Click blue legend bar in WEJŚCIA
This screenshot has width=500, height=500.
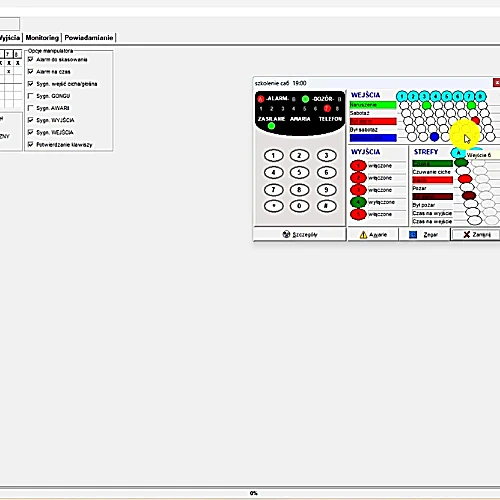373,138
